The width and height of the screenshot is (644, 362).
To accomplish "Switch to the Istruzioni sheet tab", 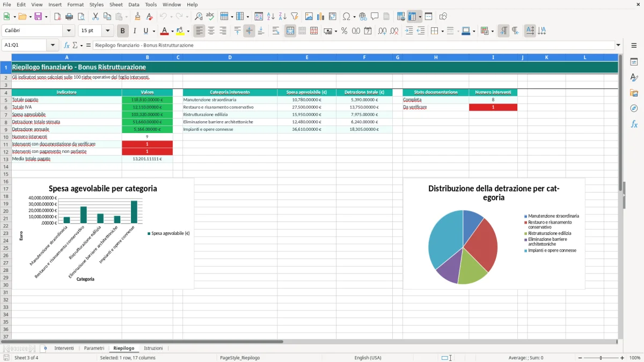I will (x=153, y=348).
